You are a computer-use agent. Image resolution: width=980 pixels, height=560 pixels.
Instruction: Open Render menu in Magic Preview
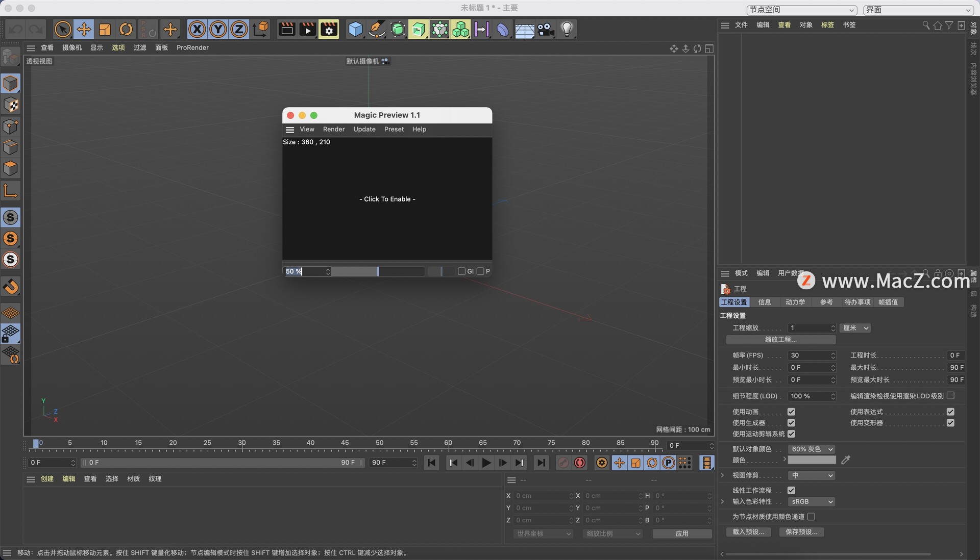coord(334,130)
